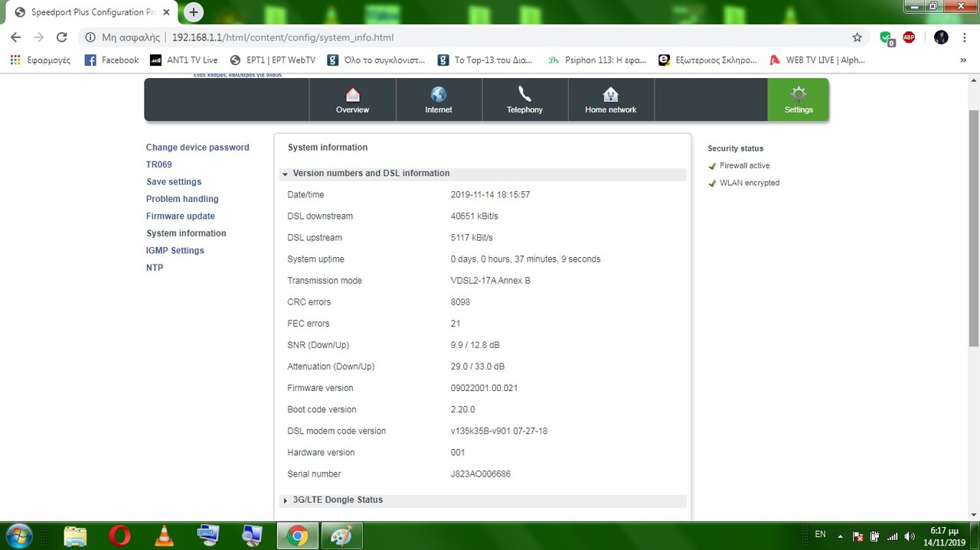Open the Adblock Plus extension
The width and height of the screenshot is (980, 550).
tap(909, 37)
